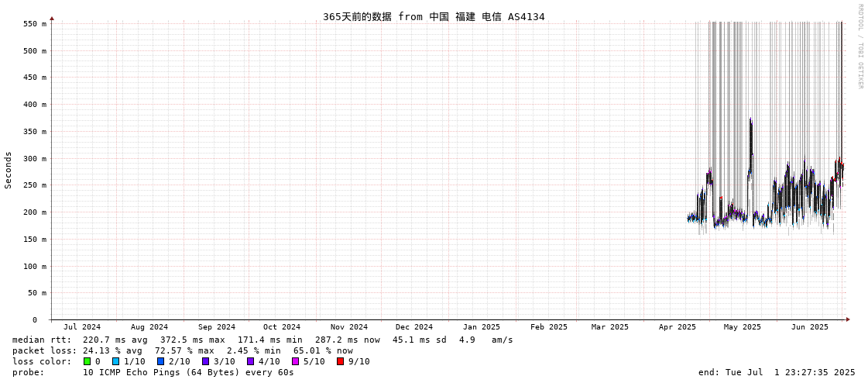Click the 'Aug 2024' x-axis label
The image size is (868, 383).
[x=149, y=327]
